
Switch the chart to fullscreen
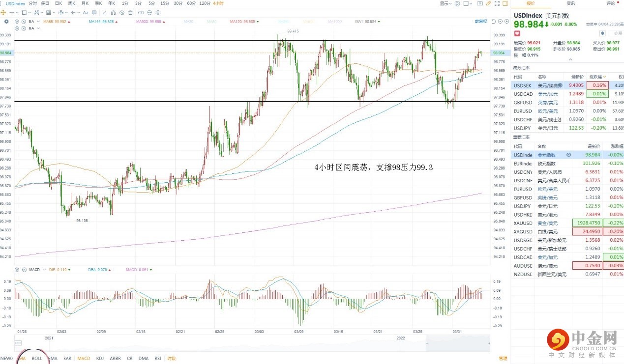click(497, 3)
